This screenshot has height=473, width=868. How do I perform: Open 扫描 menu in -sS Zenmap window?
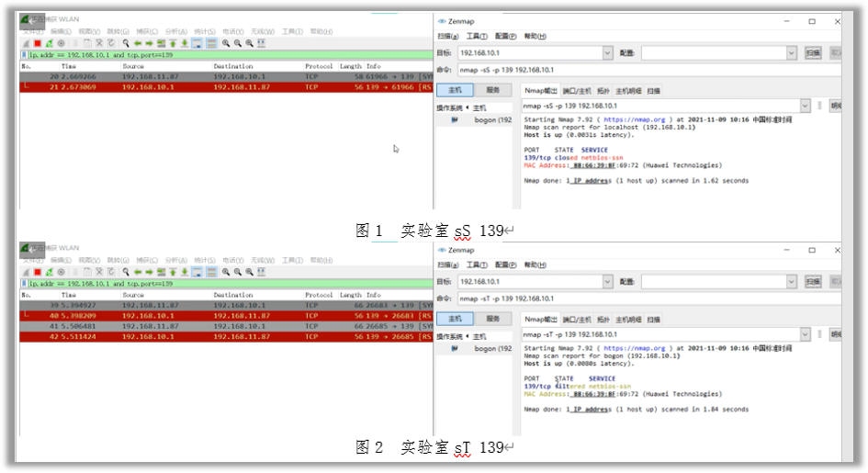coord(448,36)
